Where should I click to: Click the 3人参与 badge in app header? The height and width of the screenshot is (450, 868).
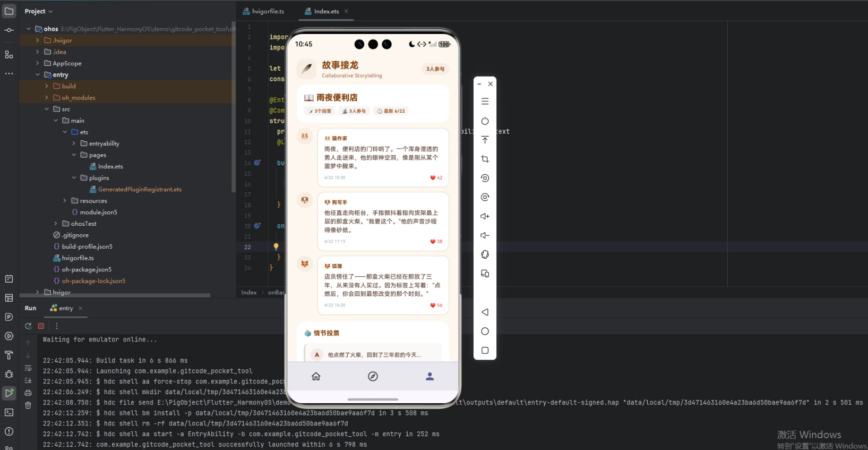tap(435, 69)
